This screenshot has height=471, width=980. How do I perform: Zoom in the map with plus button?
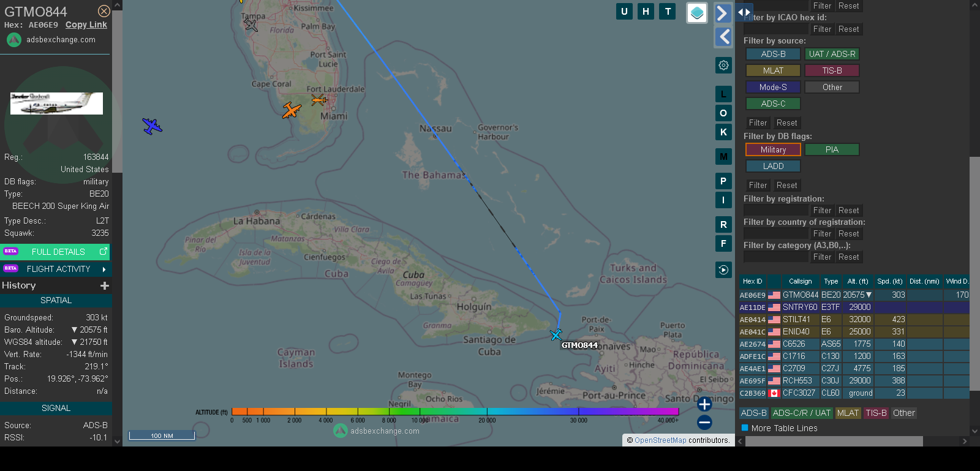[704, 404]
